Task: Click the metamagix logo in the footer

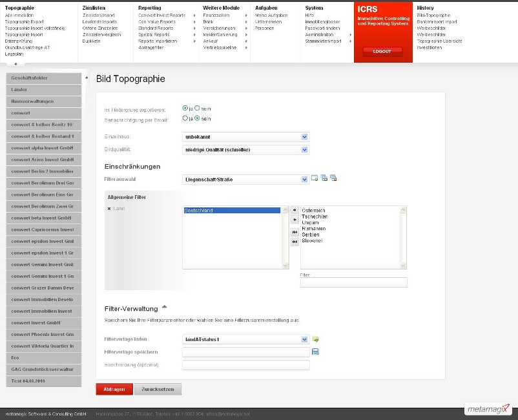Action: pyautogui.click(x=488, y=409)
